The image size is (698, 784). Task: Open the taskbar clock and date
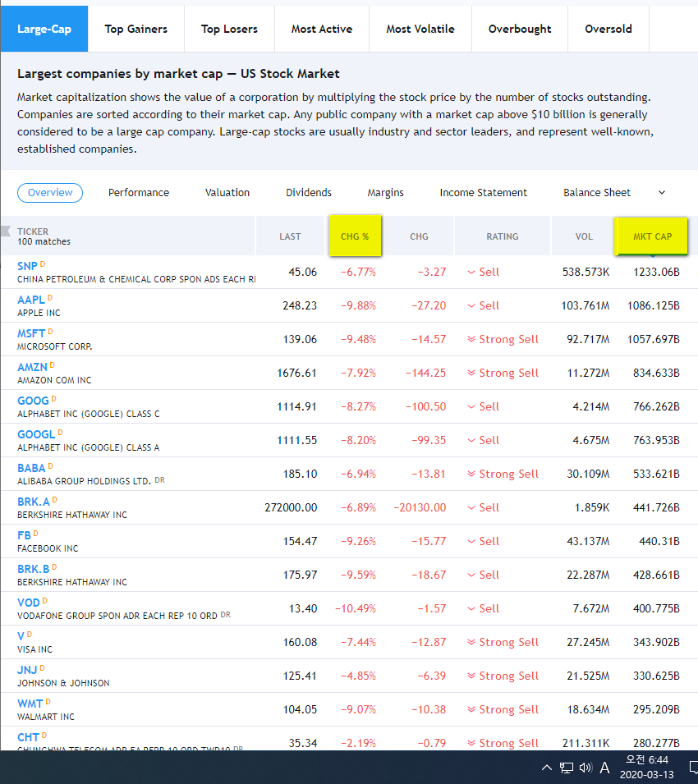(x=647, y=767)
